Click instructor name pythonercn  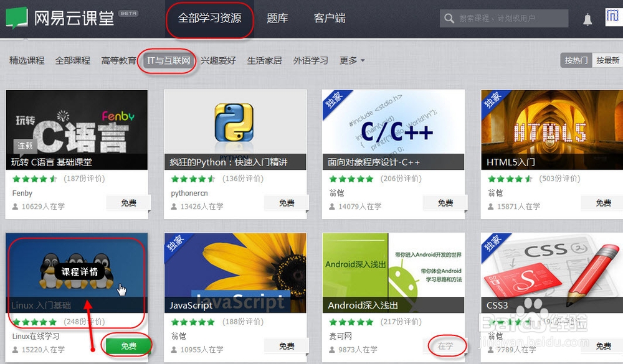[189, 194]
